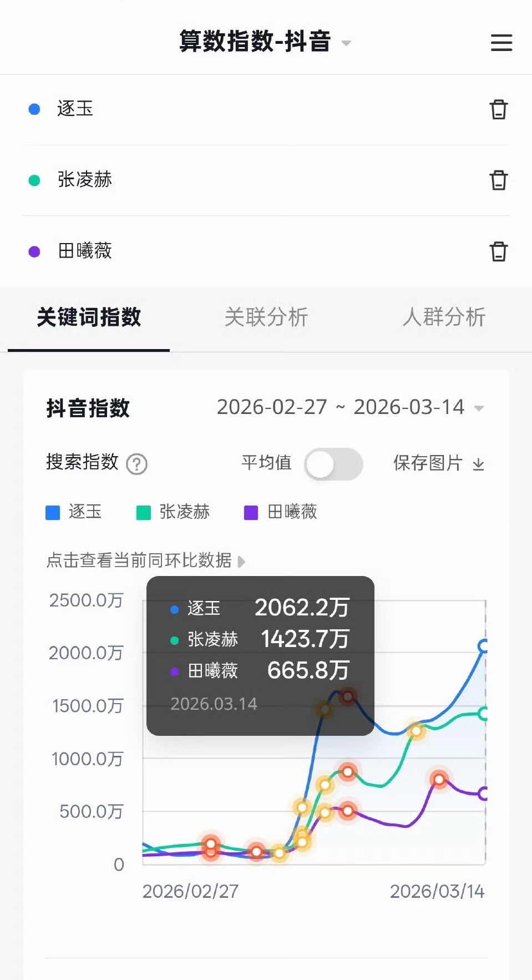Toggle 田曦薇 series in the chart legend

(x=281, y=512)
